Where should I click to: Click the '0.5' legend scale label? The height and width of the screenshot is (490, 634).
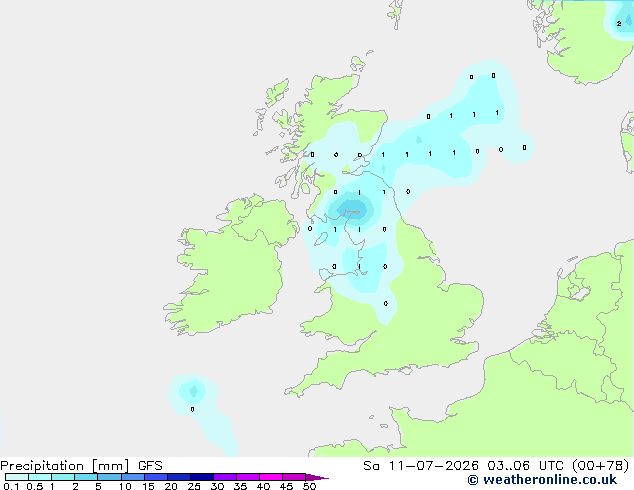pos(34,486)
